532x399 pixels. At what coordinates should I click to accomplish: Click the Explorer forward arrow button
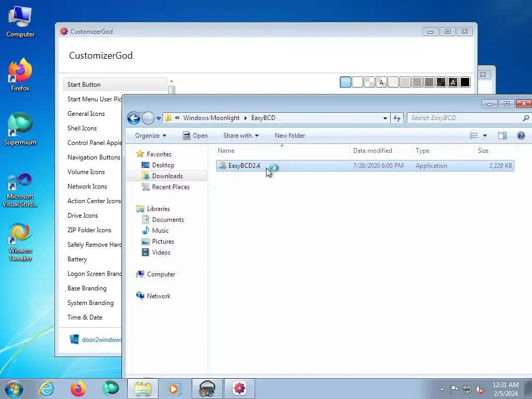(x=148, y=118)
